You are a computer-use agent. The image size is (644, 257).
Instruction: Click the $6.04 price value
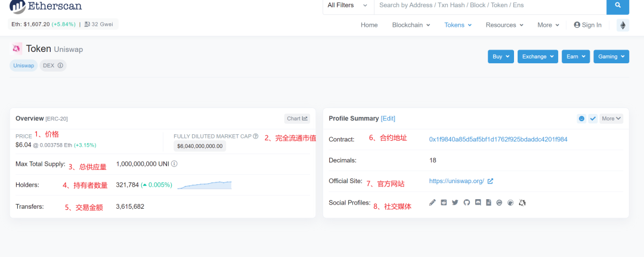pyautogui.click(x=23, y=145)
